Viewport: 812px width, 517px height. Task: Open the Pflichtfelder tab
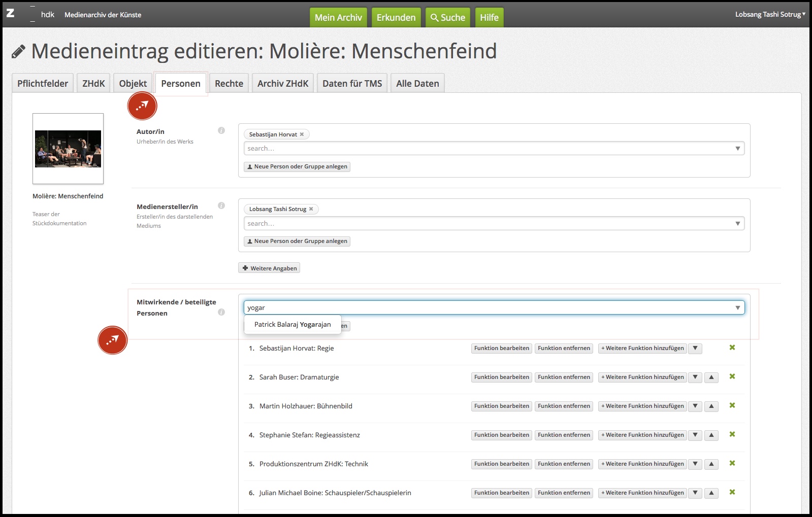coord(43,84)
